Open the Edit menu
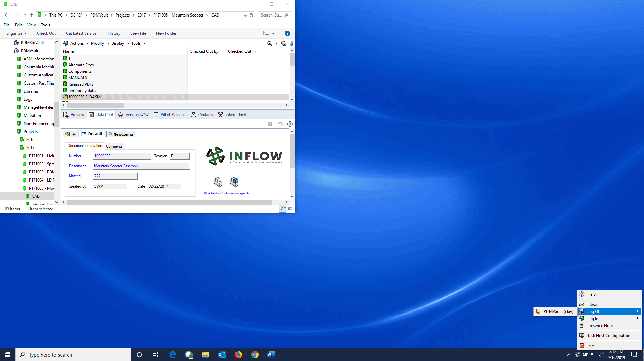The width and height of the screenshot is (644, 361). (x=18, y=25)
